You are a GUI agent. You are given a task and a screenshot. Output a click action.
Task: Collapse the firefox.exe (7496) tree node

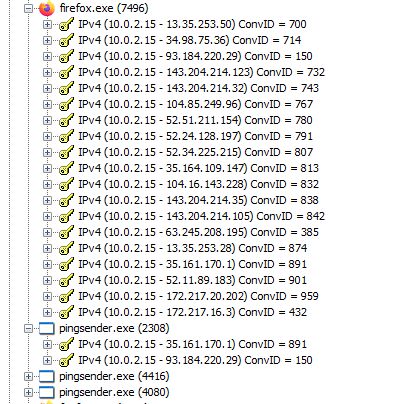(x=28, y=8)
